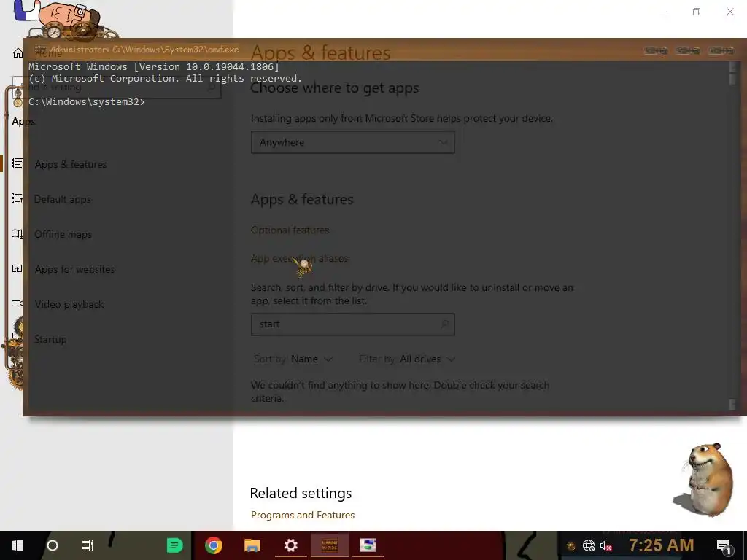Open Offline maps settings page
The image size is (747, 560).
pyautogui.click(x=63, y=234)
